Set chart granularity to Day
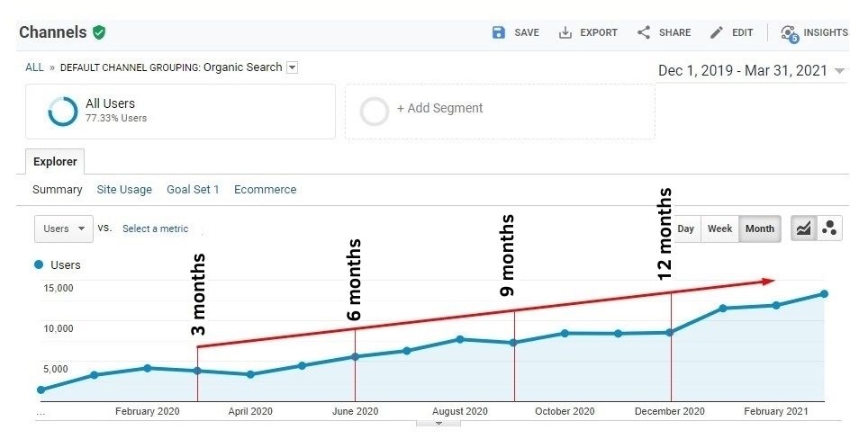868x448 pixels. click(685, 228)
